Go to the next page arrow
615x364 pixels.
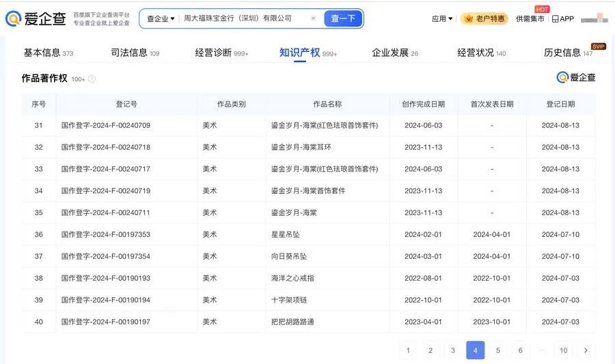click(586, 350)
